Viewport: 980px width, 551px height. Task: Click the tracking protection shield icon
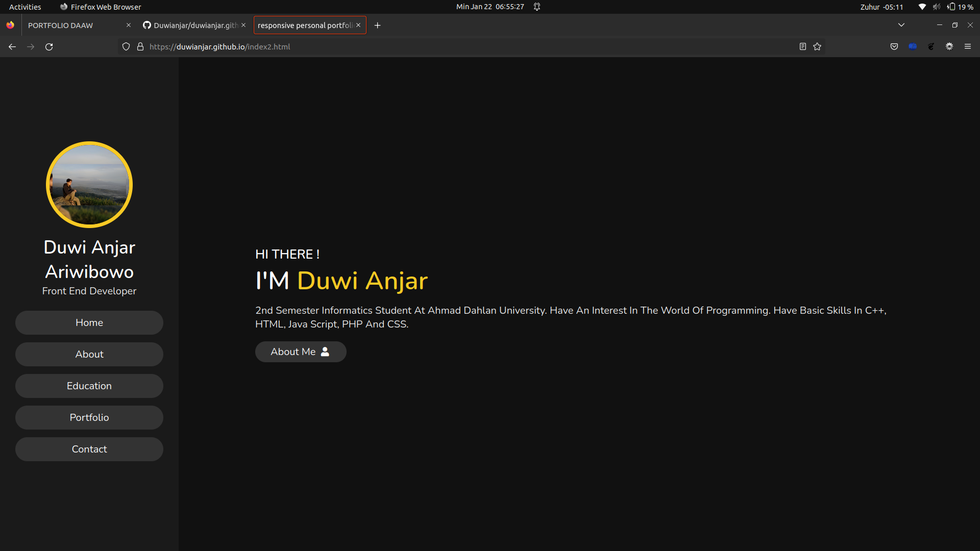click(x=126, y=46)
